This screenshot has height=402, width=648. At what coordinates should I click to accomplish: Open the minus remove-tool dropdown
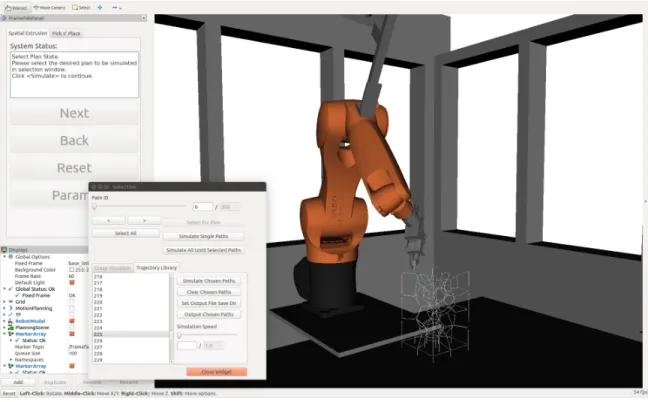click(117, 7)
